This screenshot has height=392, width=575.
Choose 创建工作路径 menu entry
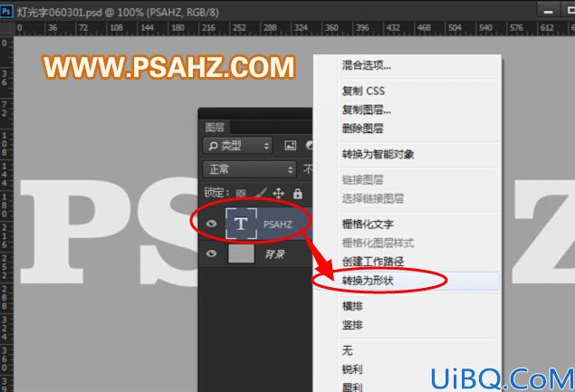coord(373,262)
